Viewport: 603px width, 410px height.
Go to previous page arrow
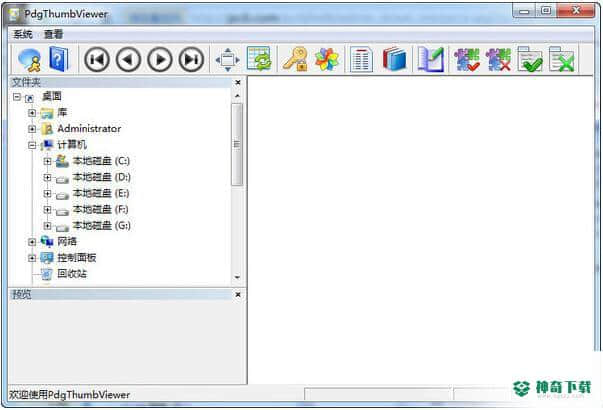(128, 59)
